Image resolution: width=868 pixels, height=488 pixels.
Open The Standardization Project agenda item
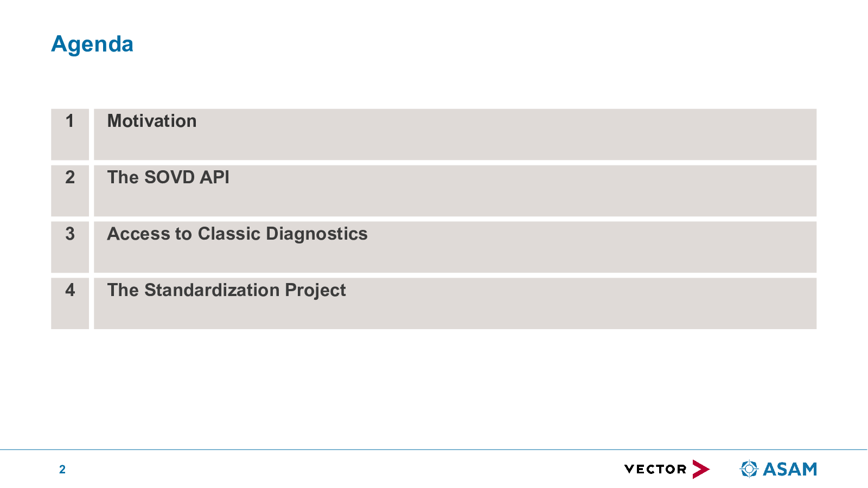455,304
